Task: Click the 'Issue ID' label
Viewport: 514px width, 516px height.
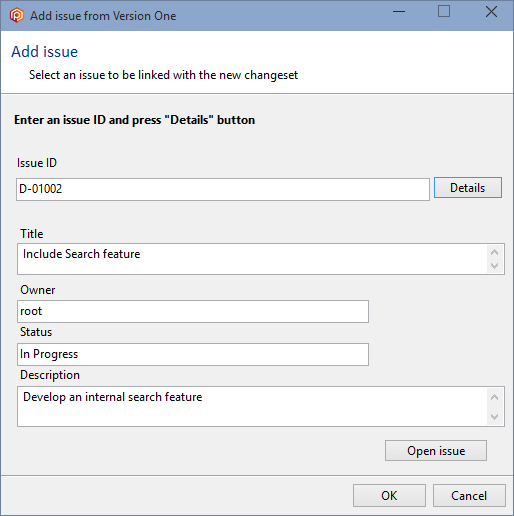Action: click(37, 163)
